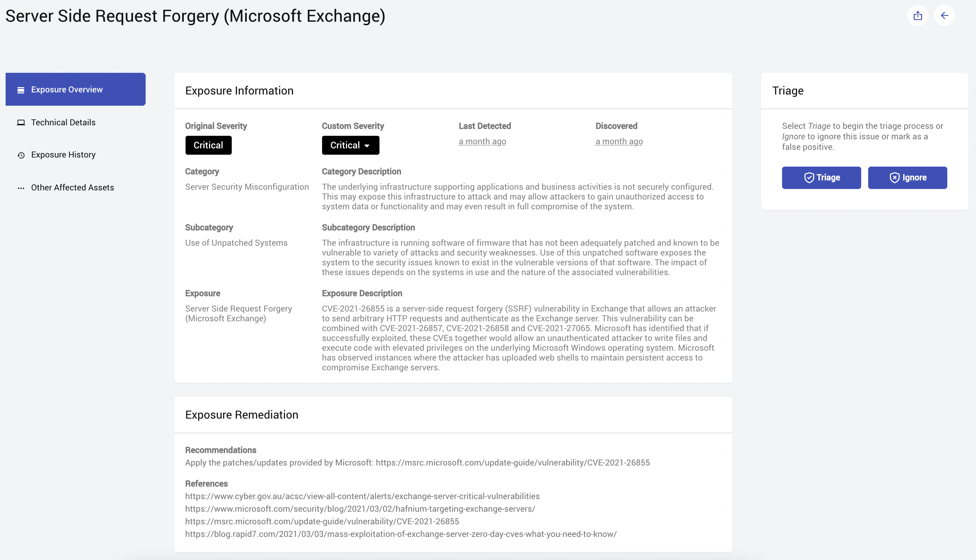Viewport: 976px width, 560px height.
Task: Select Other Affected Assets in sidebar
Action: 72,187
